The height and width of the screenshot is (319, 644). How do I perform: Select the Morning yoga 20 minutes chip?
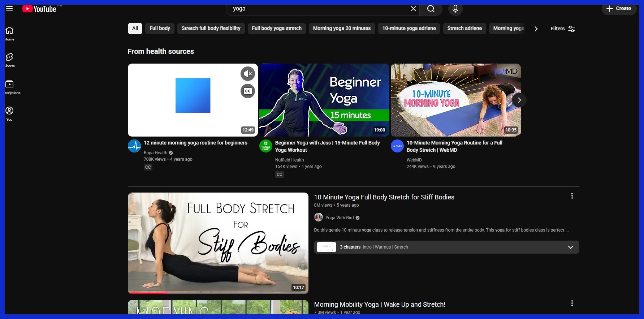pos(341,29)
